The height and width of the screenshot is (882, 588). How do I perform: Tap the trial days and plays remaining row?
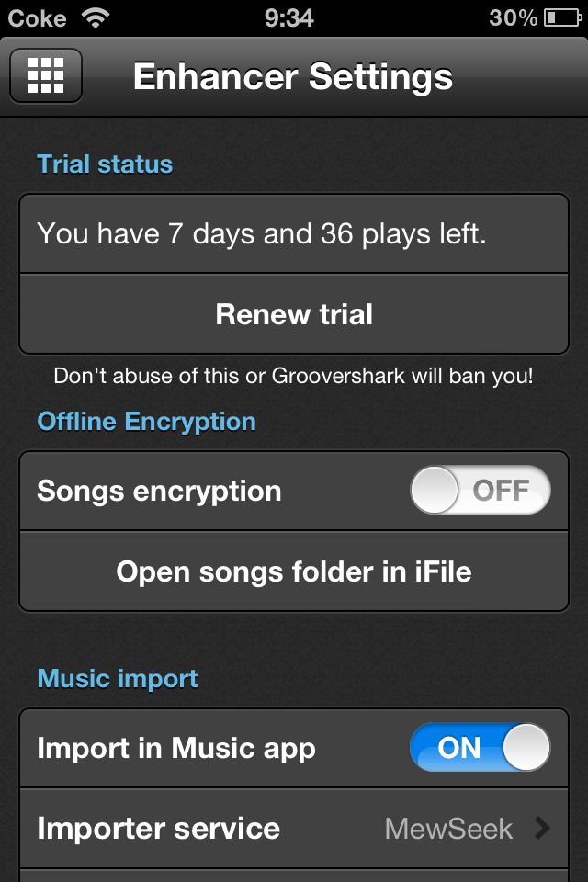[294, 234]
